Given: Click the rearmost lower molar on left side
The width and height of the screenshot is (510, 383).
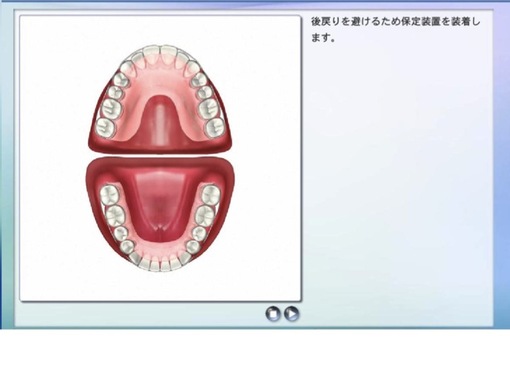Looking at the screenshot, I should point(110,195).
